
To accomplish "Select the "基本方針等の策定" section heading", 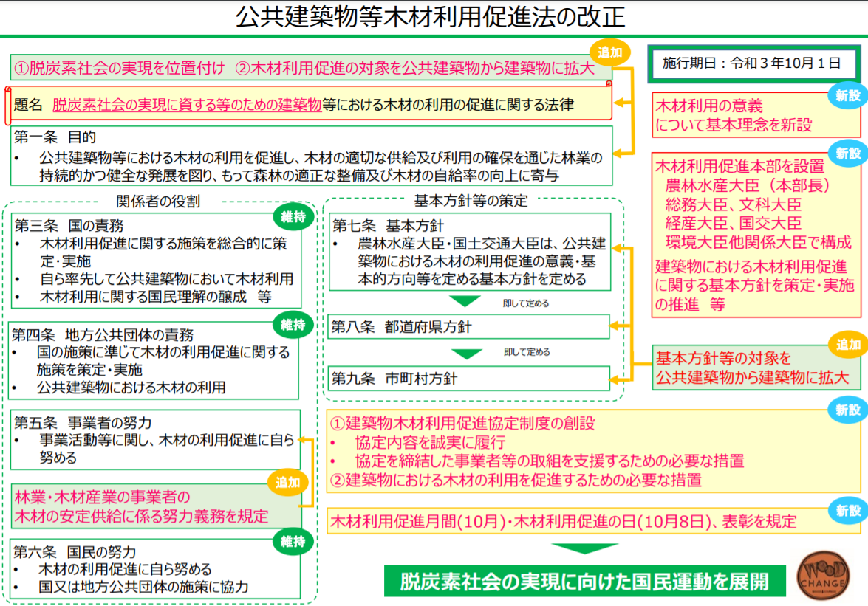I will [x=471, y=201].
